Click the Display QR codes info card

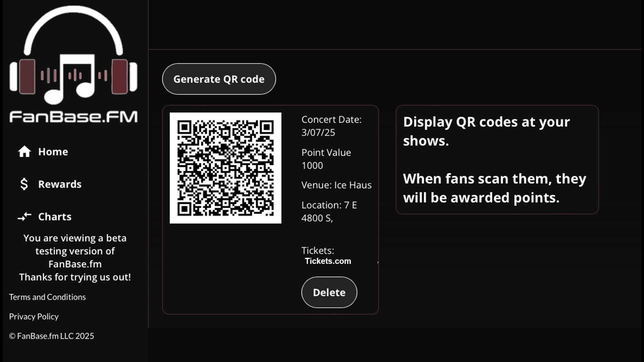point(497,160)
